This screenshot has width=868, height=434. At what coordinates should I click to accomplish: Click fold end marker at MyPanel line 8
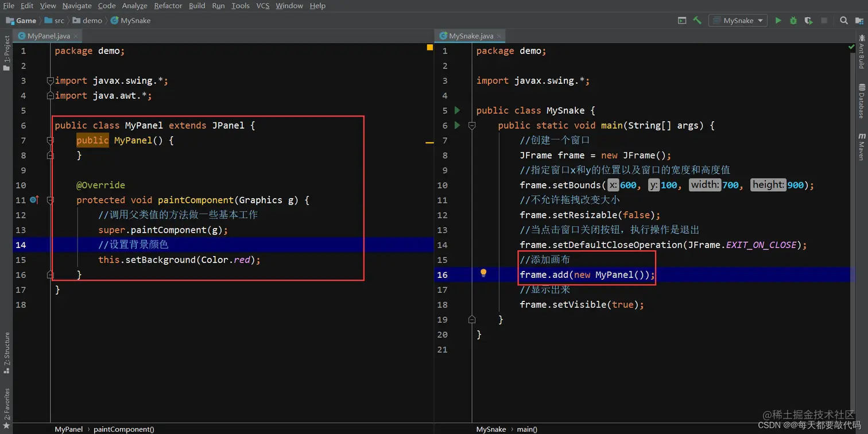pos(51,155)
